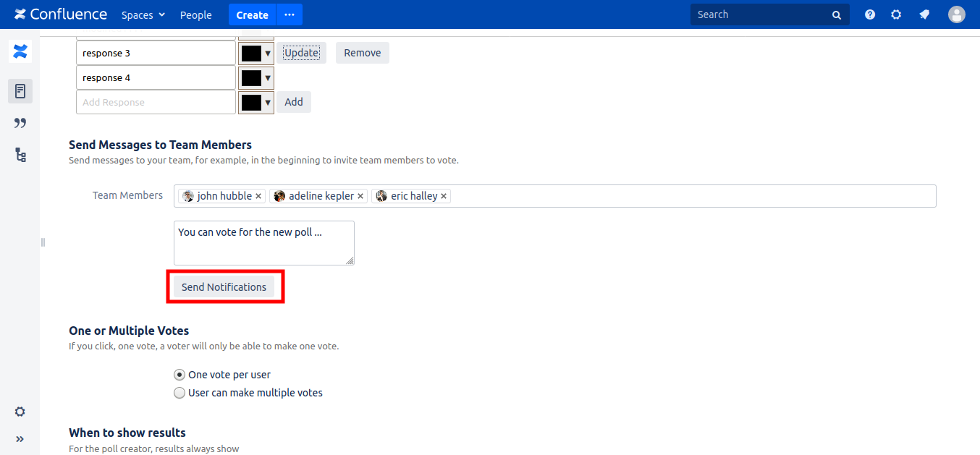
Task: Select One vote per user option
Action: [179, 375]
